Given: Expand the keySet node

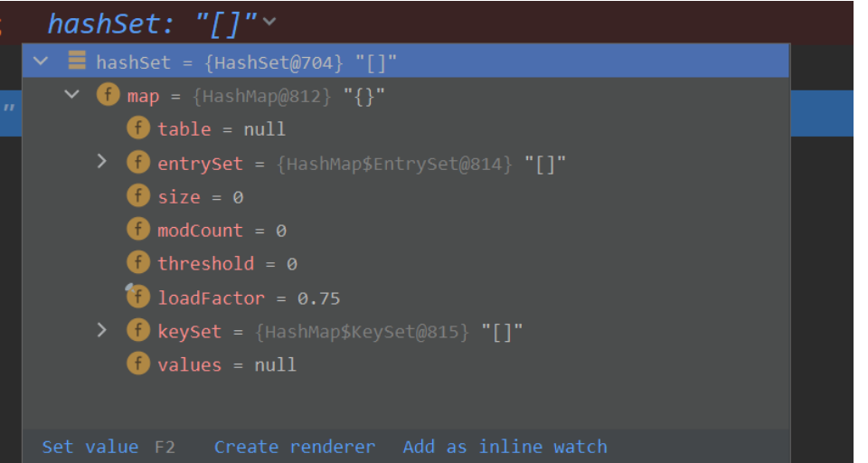Looking at the screenshot, I should (x=102, y=331).
